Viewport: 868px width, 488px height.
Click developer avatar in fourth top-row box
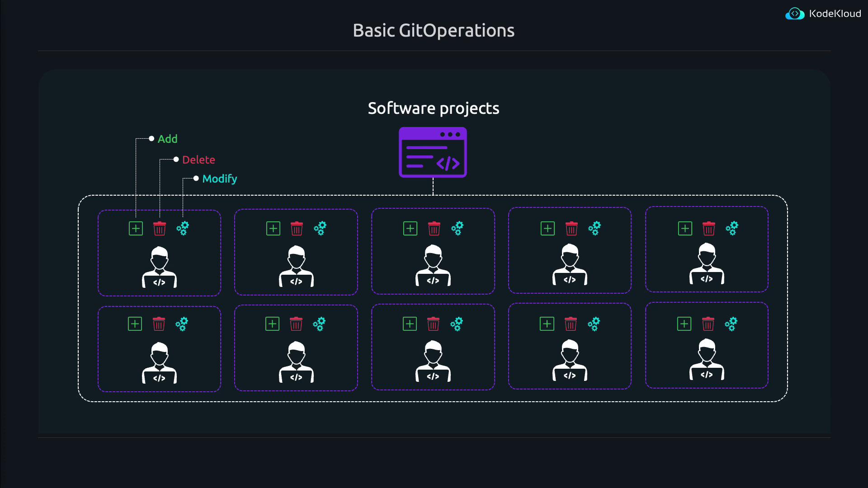point(570,264)
